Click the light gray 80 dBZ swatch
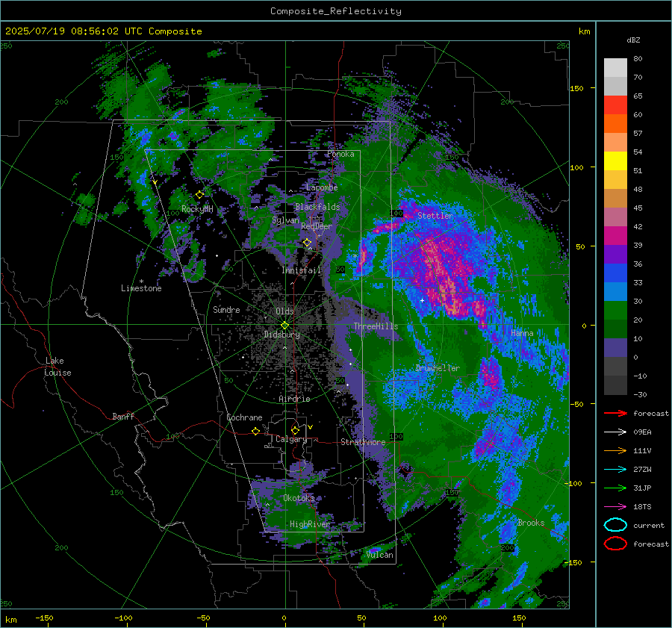The image size is (672, 628). click(615, 67)
